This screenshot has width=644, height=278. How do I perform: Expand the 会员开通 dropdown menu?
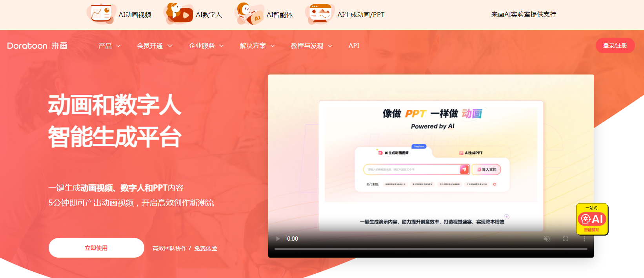155,46
